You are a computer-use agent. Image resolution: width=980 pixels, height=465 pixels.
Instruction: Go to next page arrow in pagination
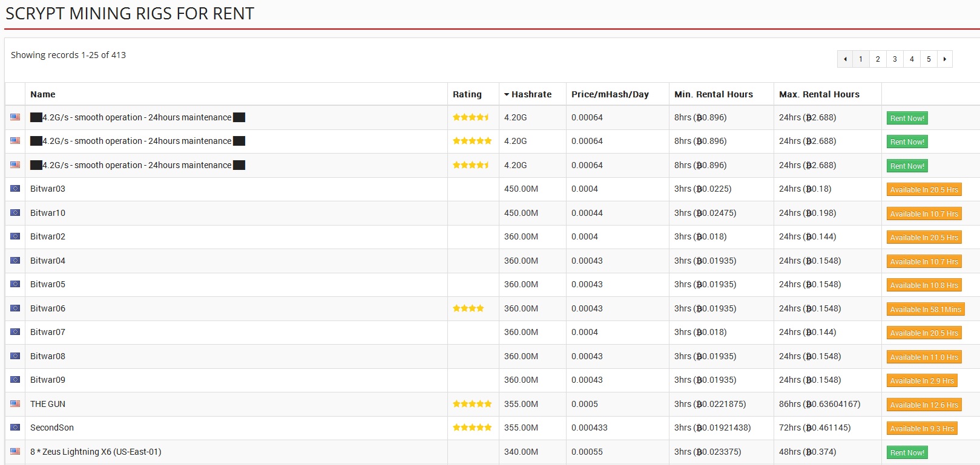[x=944, y=59]
